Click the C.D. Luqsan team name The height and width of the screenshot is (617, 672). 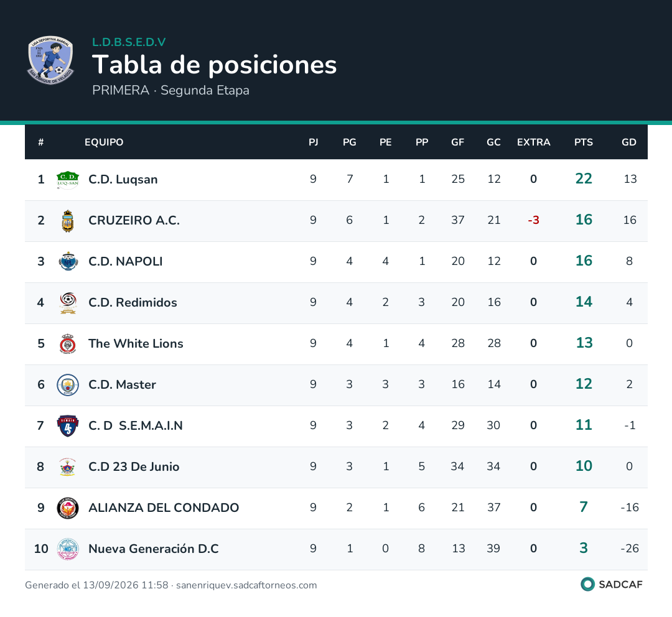[123, 179]
